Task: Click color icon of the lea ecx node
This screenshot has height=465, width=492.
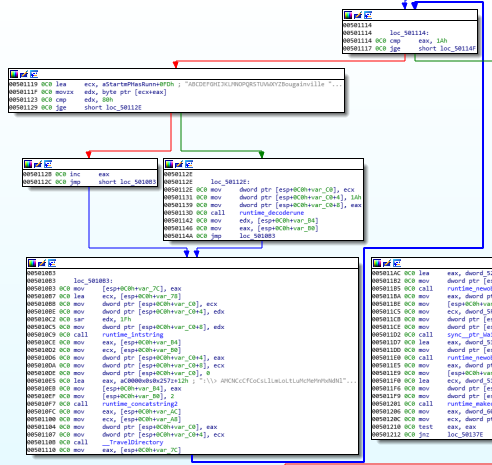Action: (14, 74)
